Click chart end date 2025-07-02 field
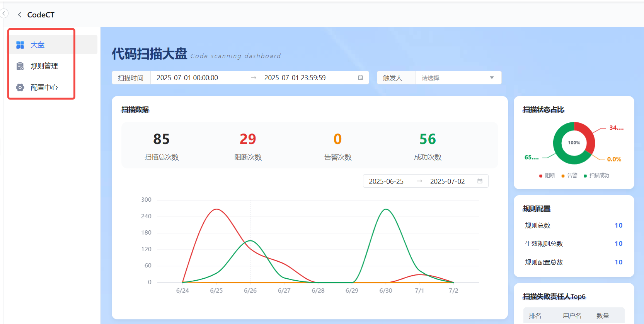 tap(447, 182)
